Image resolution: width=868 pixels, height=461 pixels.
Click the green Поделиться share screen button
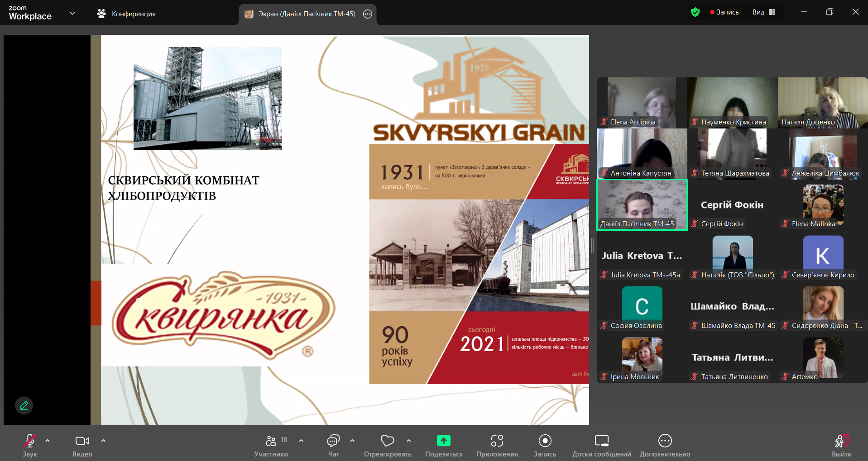tap(444, 445)
